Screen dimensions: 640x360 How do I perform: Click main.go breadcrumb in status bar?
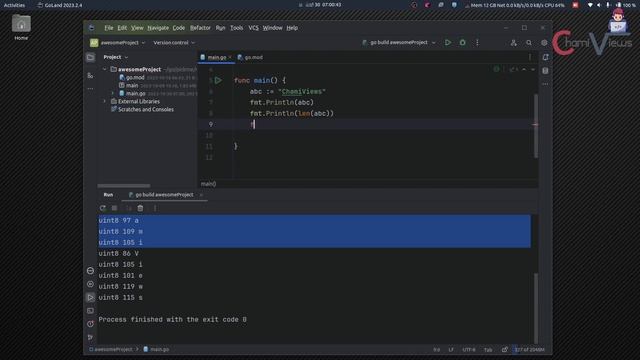tap(157, 349)
